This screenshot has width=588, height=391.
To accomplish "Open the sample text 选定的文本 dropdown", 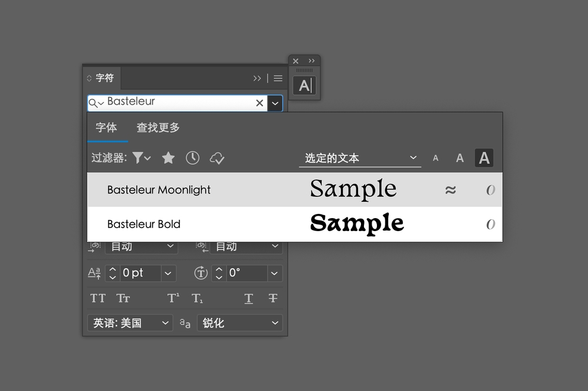I will 359,158.
